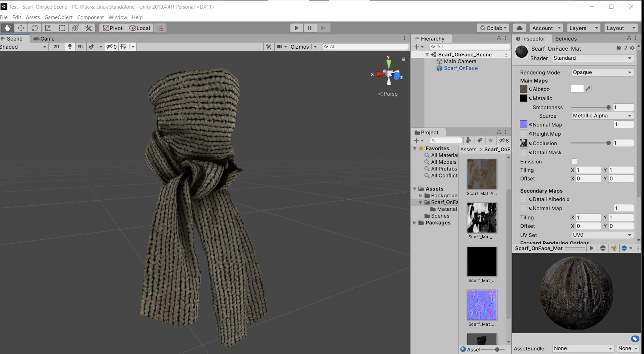Viewport: 644px width, 354px height.
Task: Expand the Packages folder
Action: click(x=415, y=223)
